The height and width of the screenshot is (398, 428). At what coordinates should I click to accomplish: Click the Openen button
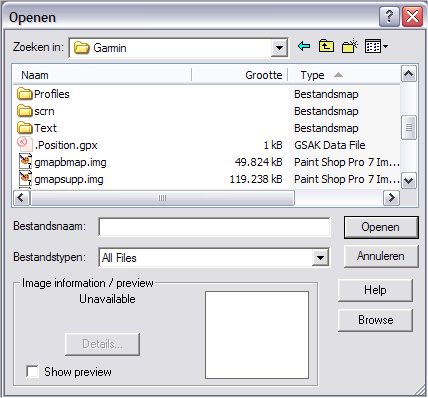(381, 227)
